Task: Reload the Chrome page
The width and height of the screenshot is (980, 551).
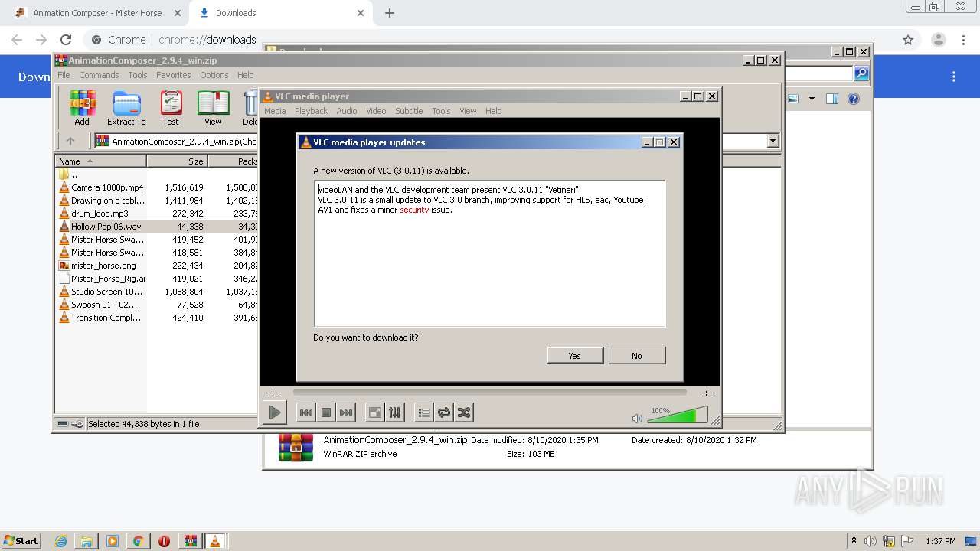Action: click(66, 40)
